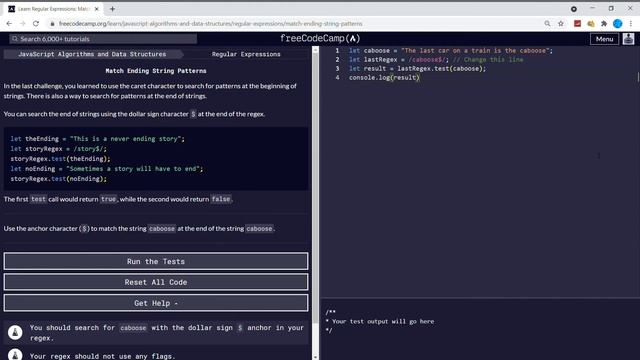Viewport: 640px width, 360px height.
Task: Click scroll-up arrow of instructions panel
Action: 315,49
